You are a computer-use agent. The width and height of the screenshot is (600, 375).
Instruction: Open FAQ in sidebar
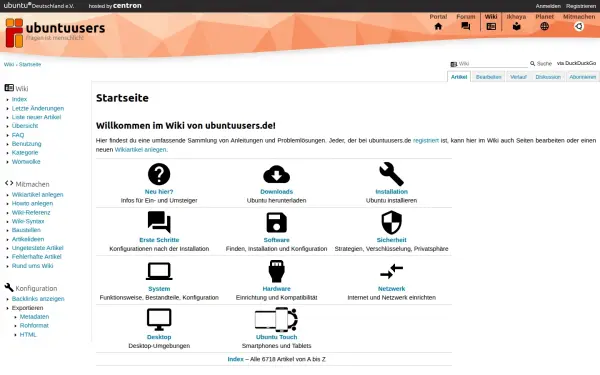18,135
